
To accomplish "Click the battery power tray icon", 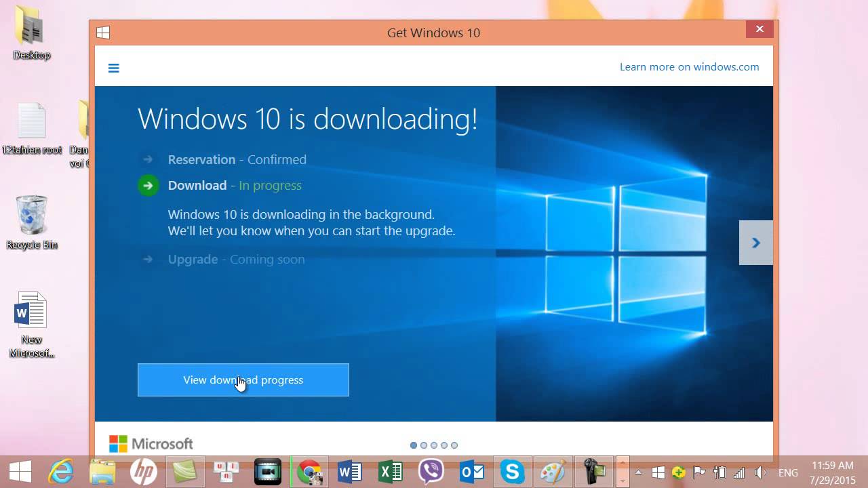I will [719, 472].
